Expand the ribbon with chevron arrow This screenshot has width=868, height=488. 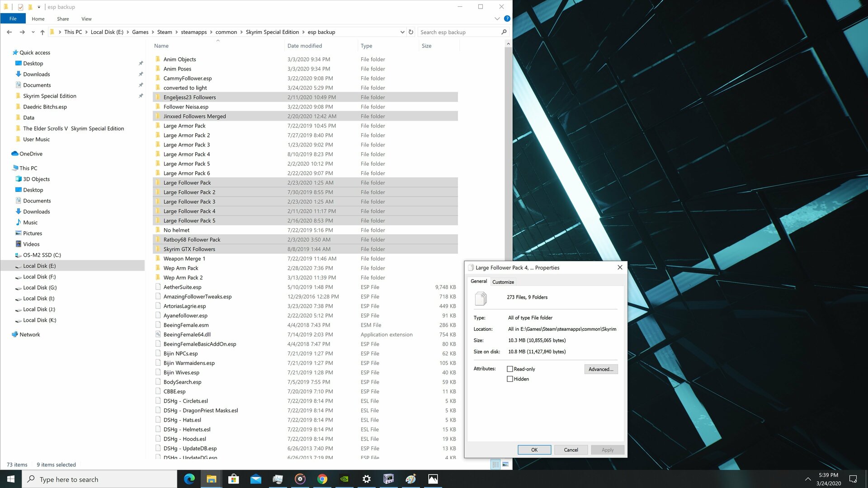pyautogui.click(x=497, y=19)
